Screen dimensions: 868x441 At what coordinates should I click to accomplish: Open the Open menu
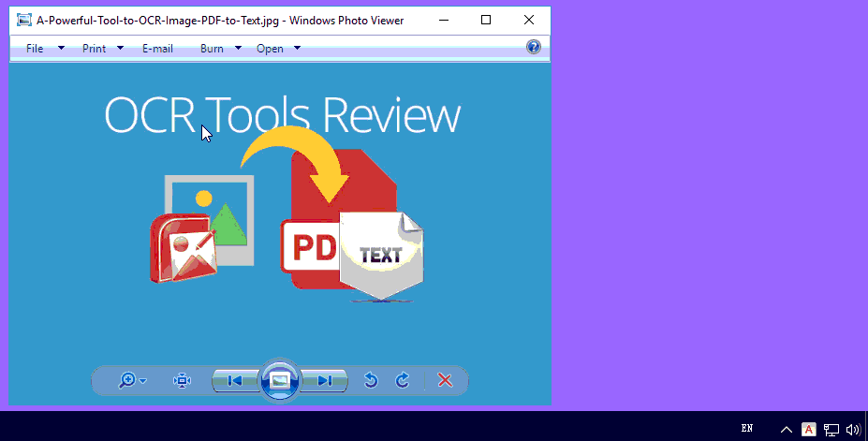coord(271,49)
